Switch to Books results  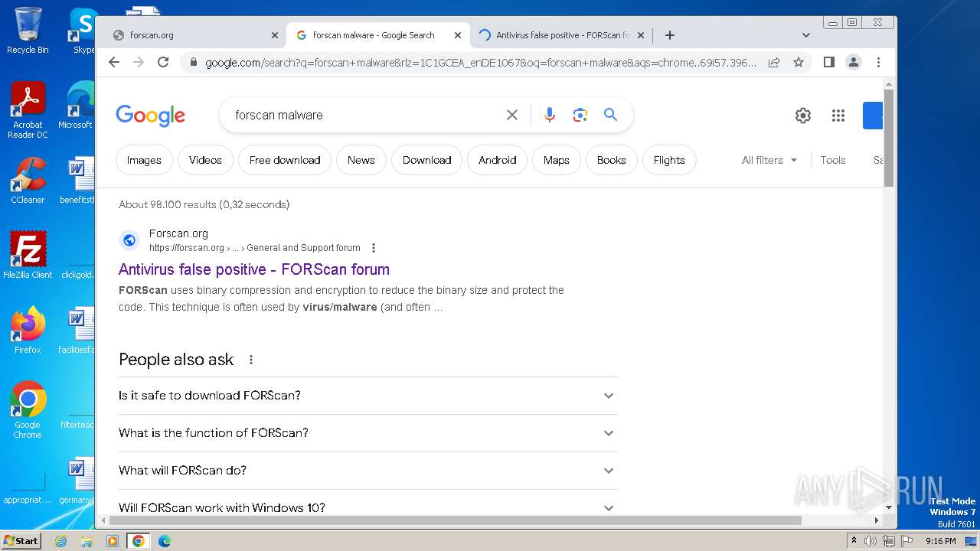[612, 160]
